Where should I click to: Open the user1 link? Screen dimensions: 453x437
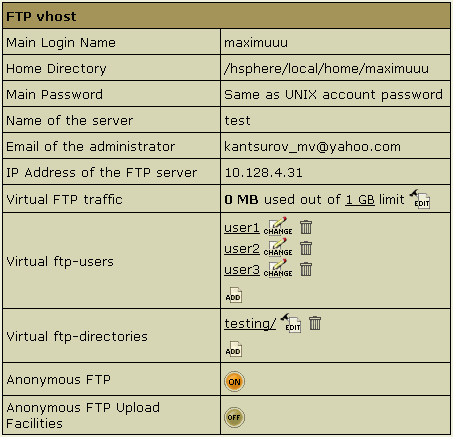tap(242, 228)
